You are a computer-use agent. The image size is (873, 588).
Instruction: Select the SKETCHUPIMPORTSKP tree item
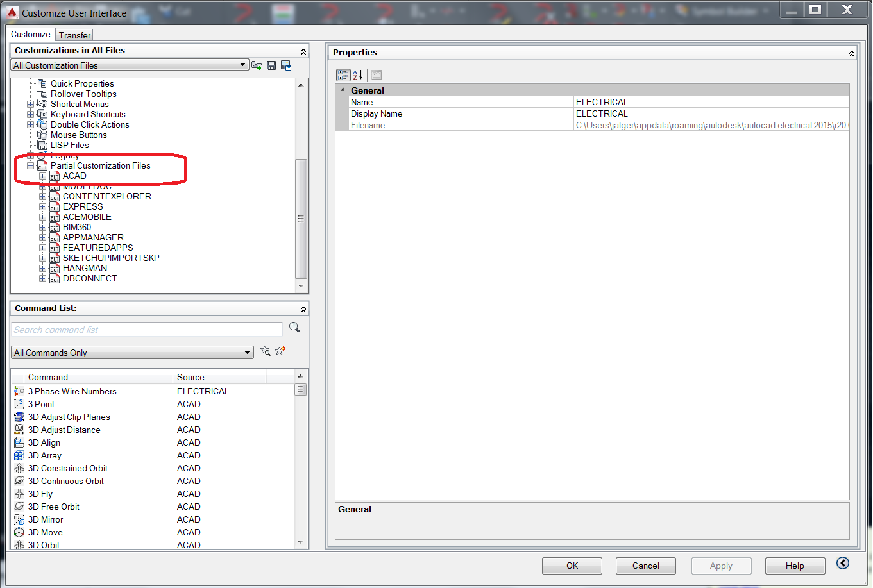tap(111, 258)
